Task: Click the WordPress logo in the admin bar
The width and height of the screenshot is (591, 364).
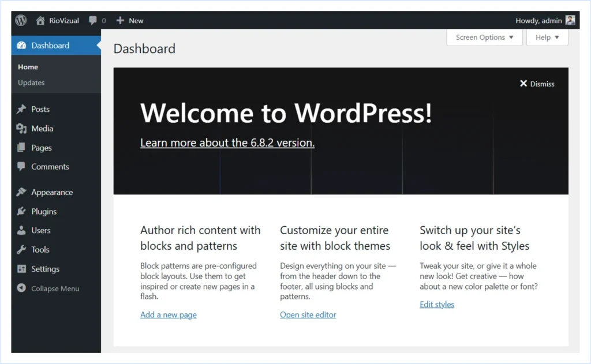Action: (x=20, y=20)
